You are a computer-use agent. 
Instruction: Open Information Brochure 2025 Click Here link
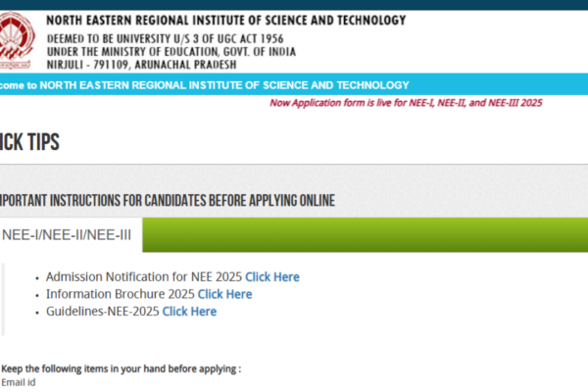224,294
